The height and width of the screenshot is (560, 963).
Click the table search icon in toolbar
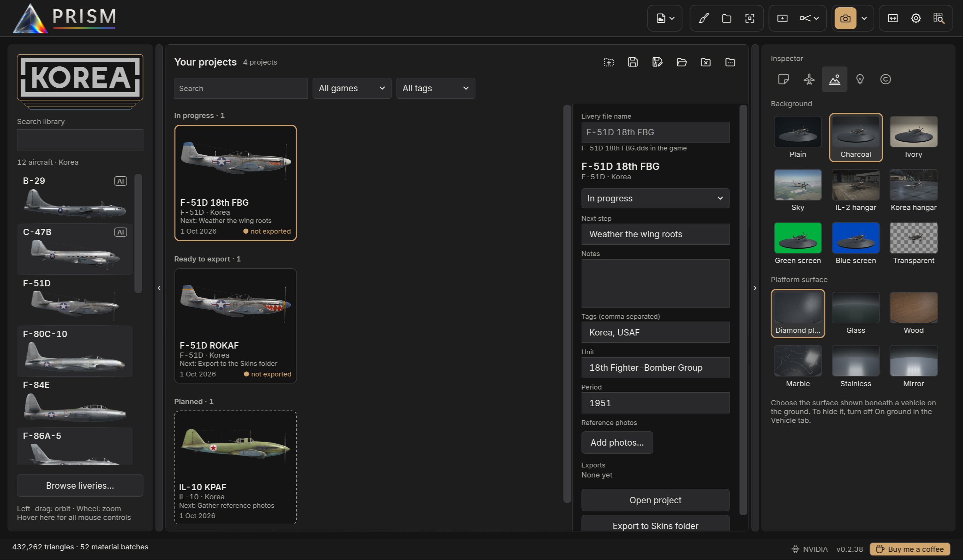point(938,18)
